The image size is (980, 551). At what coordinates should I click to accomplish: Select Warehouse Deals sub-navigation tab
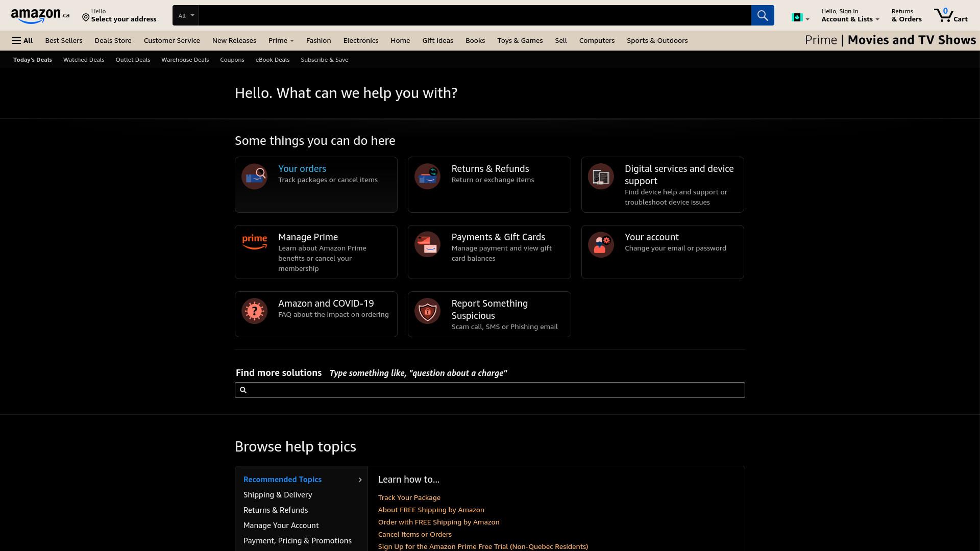(185, 60)
